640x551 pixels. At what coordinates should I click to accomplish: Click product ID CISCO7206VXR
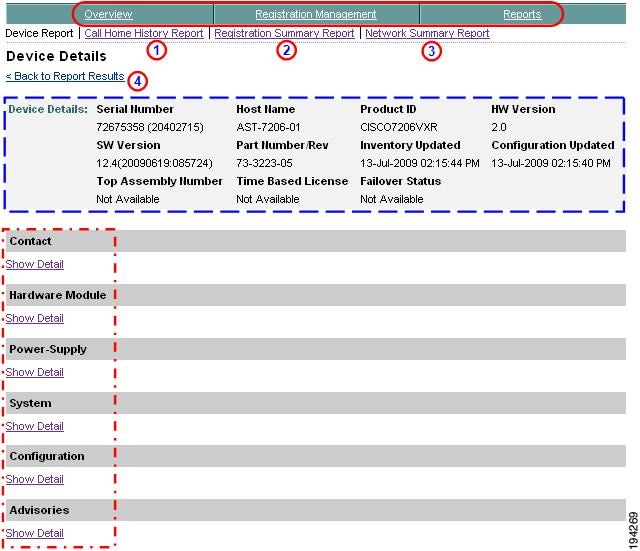coord(399,127)
